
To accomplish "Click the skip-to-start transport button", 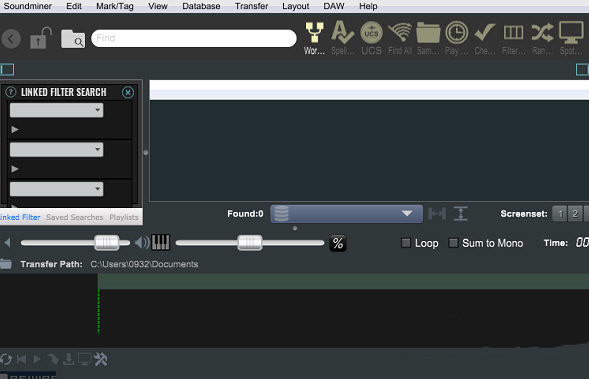I will pyautogui.click(x=21, y=359).
